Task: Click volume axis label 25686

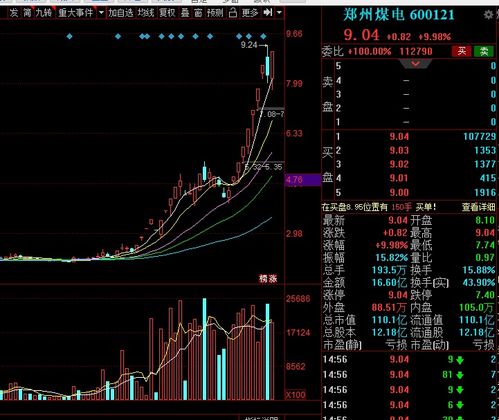Action: tap(298, 299)
